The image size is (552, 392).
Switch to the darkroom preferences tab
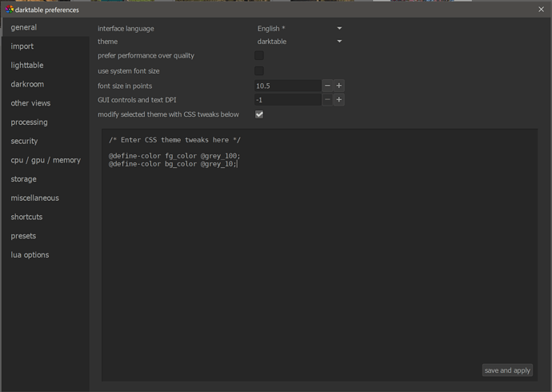(x=27, y=84)
